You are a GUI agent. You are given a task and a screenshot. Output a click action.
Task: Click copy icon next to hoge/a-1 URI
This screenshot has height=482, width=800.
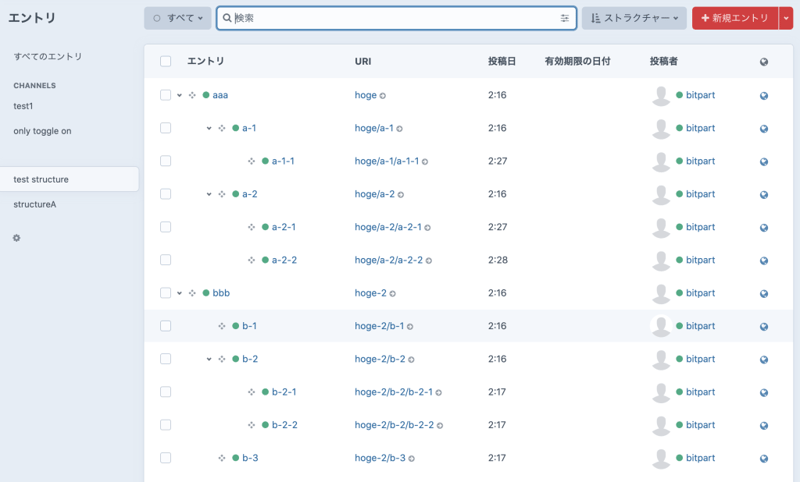pyautogui.click(x=400, y=129)
